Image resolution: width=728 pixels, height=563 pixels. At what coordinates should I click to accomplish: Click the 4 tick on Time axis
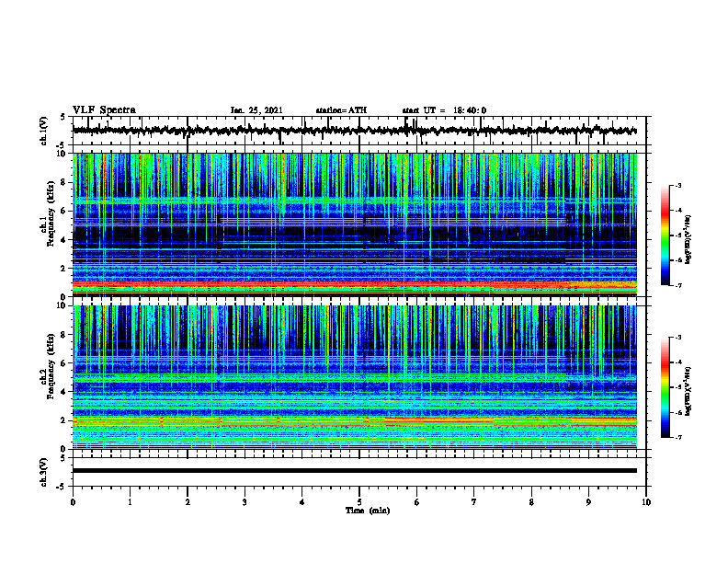(x=302, y=502)
